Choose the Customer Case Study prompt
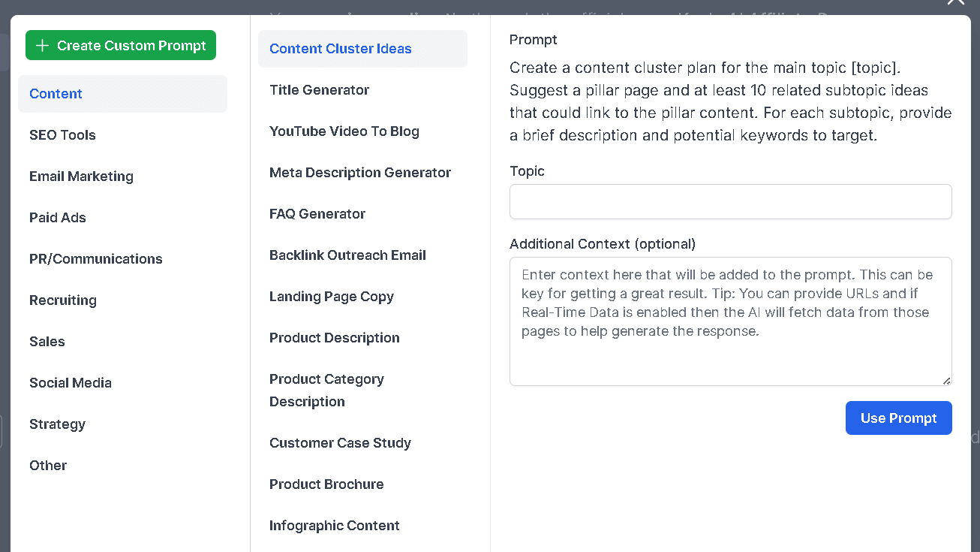The height and width of the screenshot is (552, 980). pyautogui.click(x=340, y=443)
